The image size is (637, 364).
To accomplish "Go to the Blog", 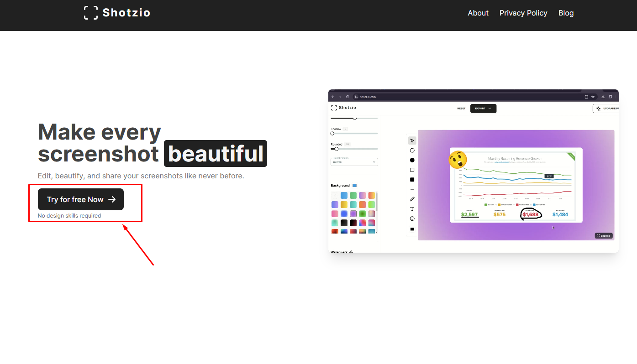I will [566, 13].
